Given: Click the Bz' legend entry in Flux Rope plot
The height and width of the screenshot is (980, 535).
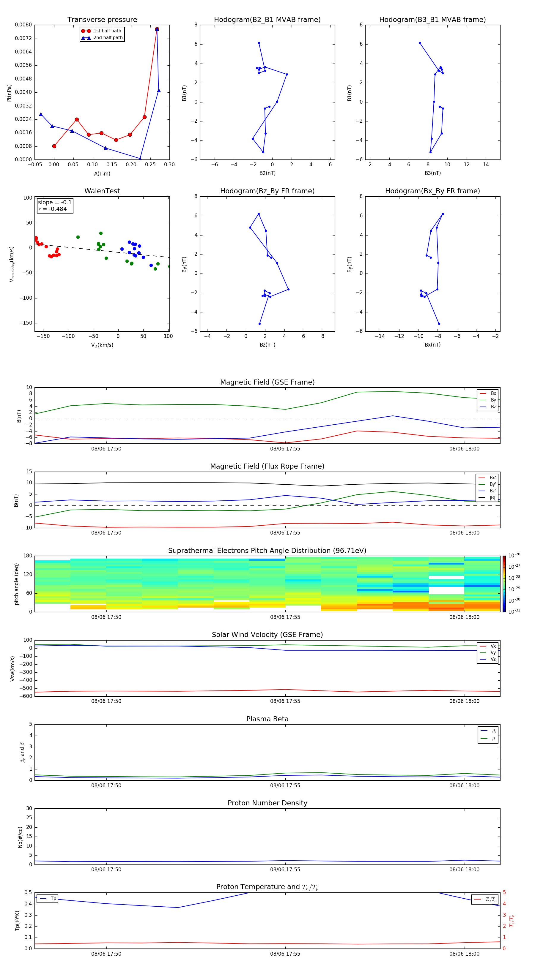Looking at the screenshot, I should click(x=487, y=491).
